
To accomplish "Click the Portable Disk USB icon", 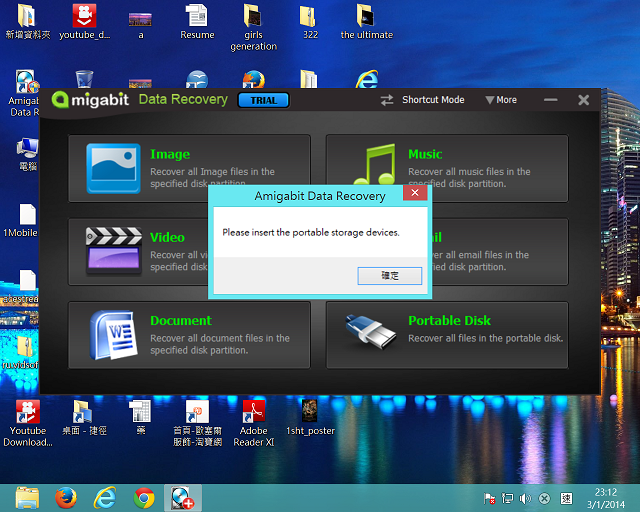I will (370, 331).
